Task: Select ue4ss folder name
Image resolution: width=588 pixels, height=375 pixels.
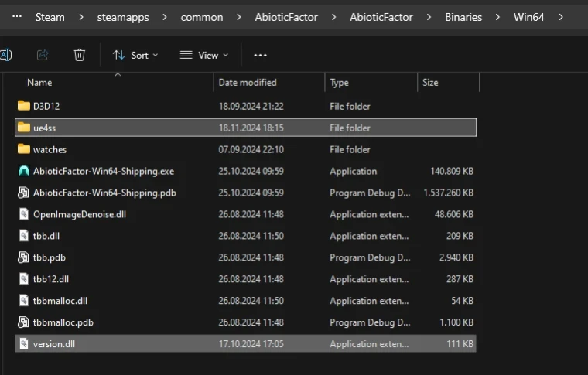Action: [44, 128]
